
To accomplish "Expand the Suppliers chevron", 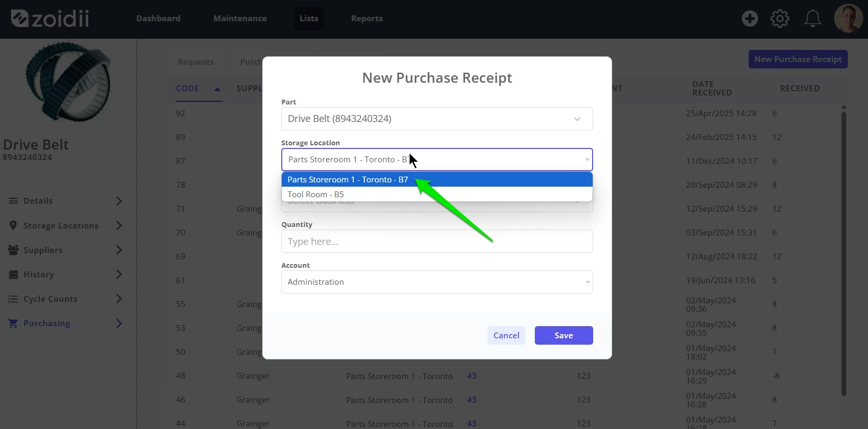I will (119, 250).
